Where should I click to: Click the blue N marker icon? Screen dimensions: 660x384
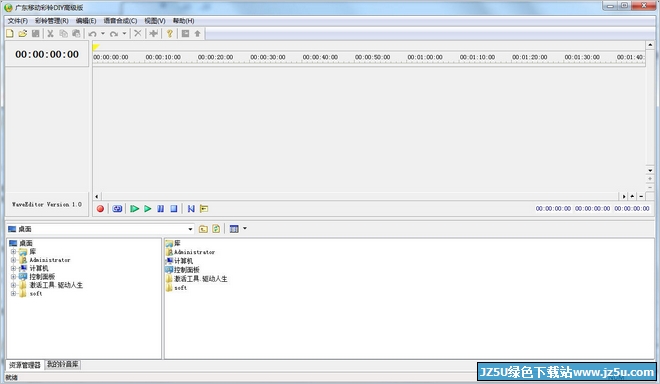[x=191, y=209]
